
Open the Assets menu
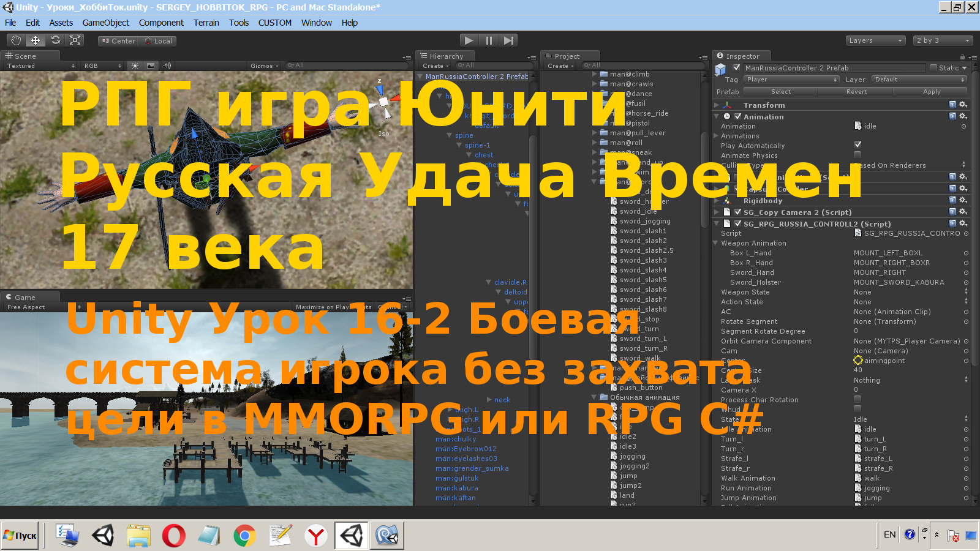[61, 23]
